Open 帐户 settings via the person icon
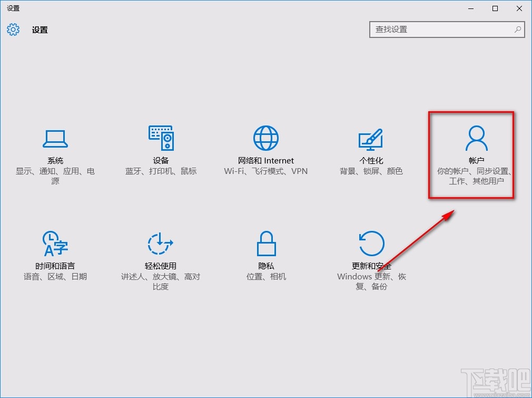Image resolution: width=532 pixels, height=398 pixels. pos(477,137)
